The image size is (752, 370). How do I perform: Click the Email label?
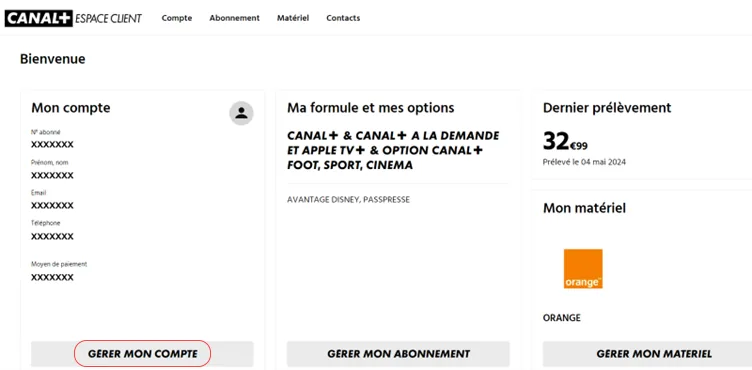click(x=38, y=193)
